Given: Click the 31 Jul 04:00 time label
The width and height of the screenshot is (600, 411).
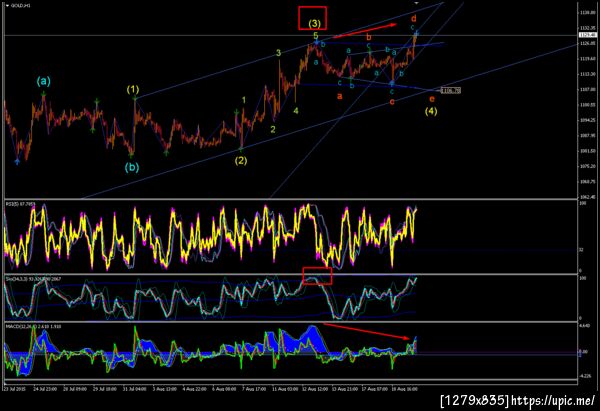Looking at the screenshot, I should (135, 389).
